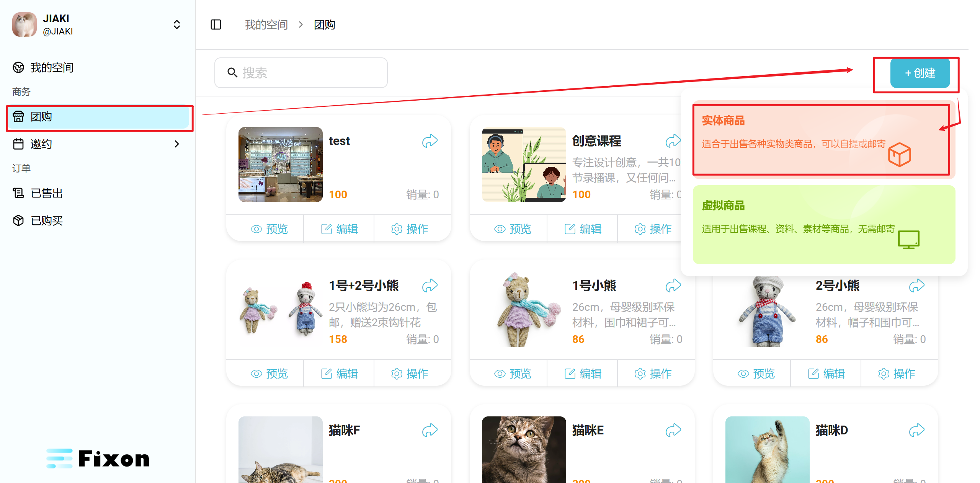Edit the 创意课程 product
This screenshot has height=483, width=980.
pos(583,229)
